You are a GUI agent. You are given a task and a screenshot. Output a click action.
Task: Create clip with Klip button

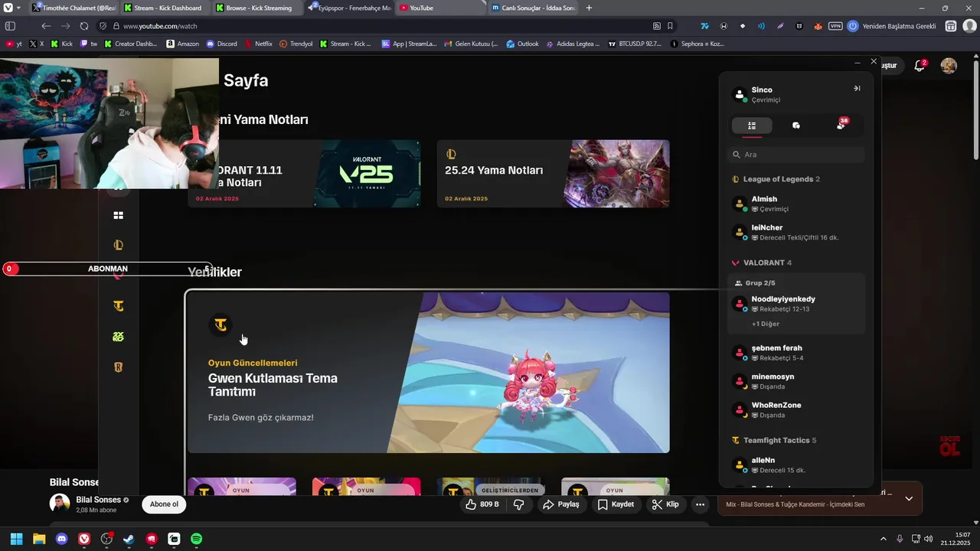665,504
